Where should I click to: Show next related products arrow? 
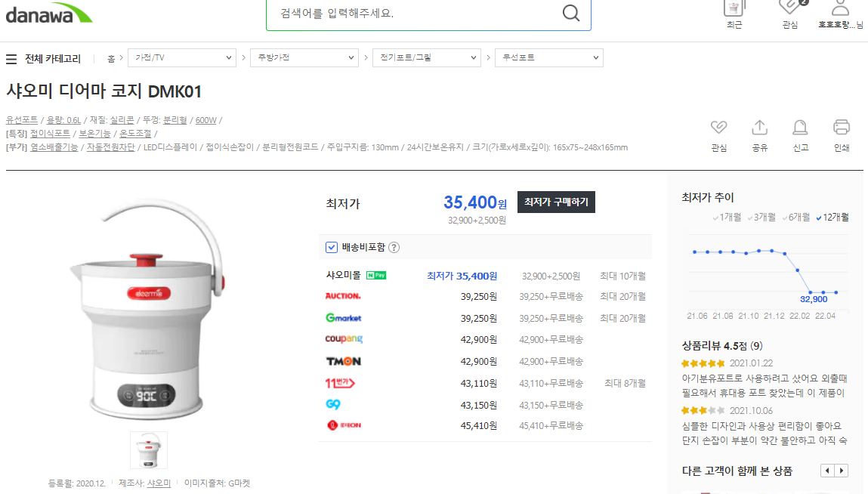tap(842, 471)
